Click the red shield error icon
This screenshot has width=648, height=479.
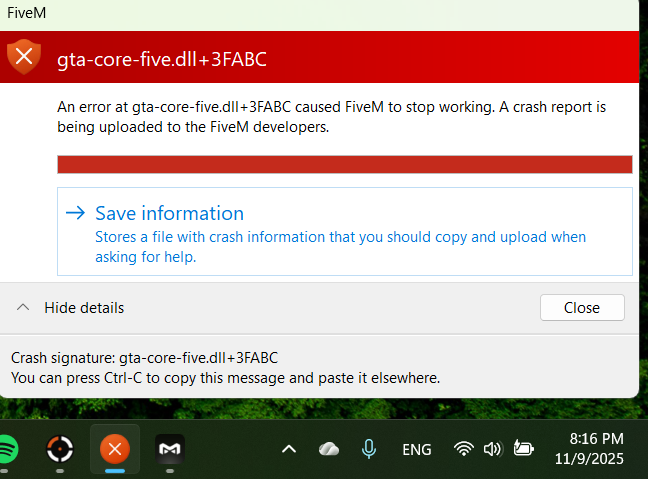pyautogui.click(x=24, y=57)
